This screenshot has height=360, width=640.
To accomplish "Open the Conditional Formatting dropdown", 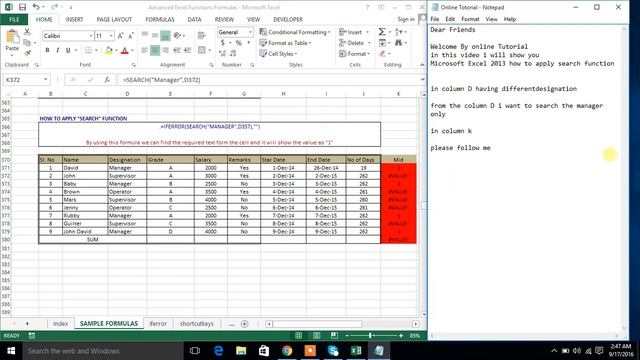I will [x=294, y=32].
